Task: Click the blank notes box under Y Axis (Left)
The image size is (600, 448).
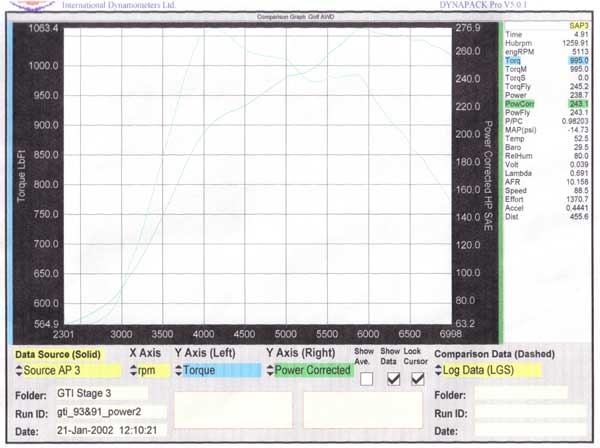Action: (233, 409)
